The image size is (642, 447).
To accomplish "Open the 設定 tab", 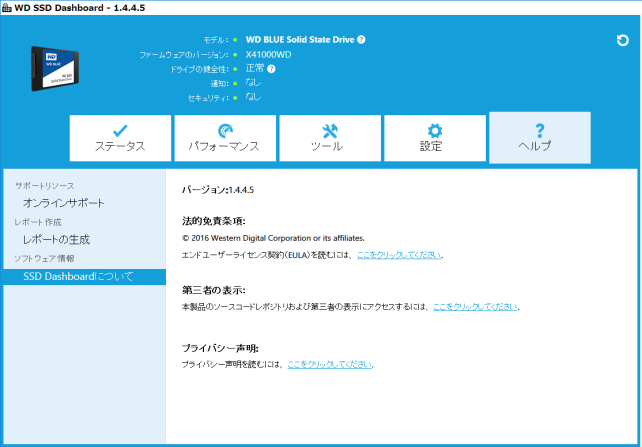I will click(435, 138).
